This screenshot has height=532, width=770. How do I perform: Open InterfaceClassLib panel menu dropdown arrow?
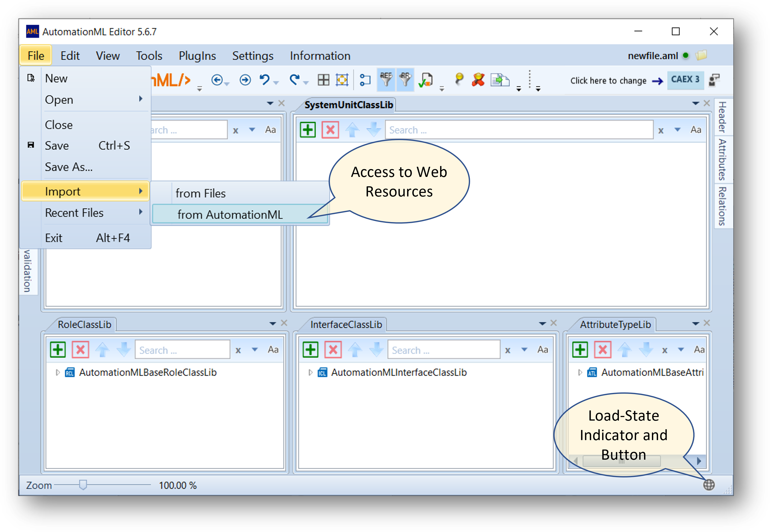542,324
